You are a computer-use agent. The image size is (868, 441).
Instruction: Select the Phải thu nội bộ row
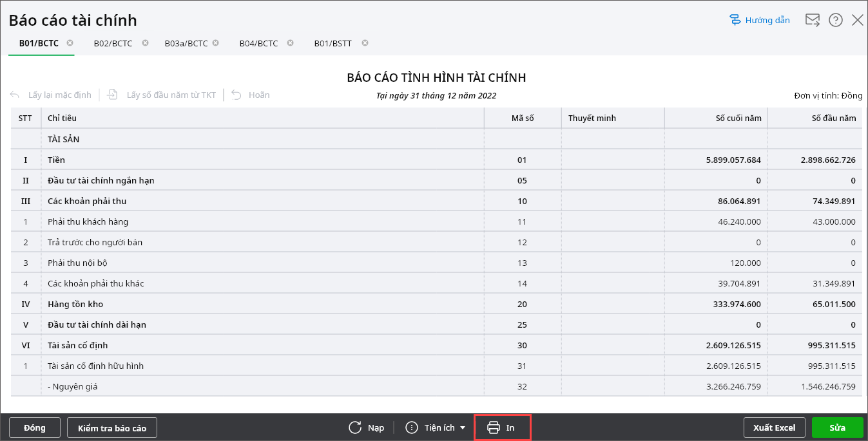pyautogui.click(x=436, y=263)
